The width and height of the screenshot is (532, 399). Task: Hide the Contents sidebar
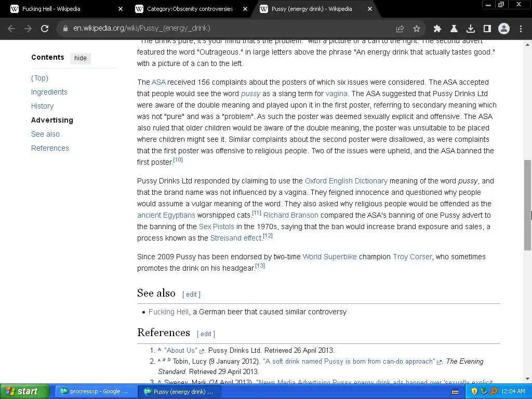(x=81, y=58)
